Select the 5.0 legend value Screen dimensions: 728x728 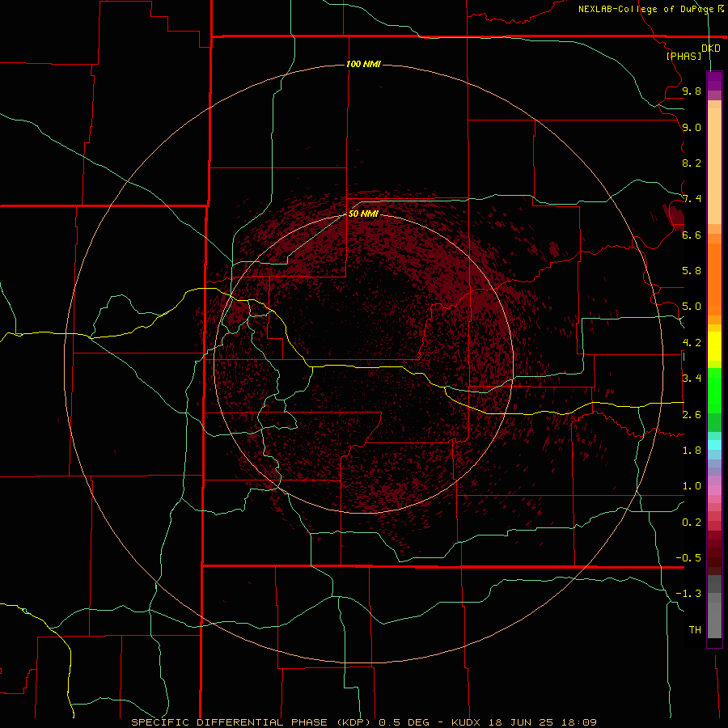tap(692, 307)
